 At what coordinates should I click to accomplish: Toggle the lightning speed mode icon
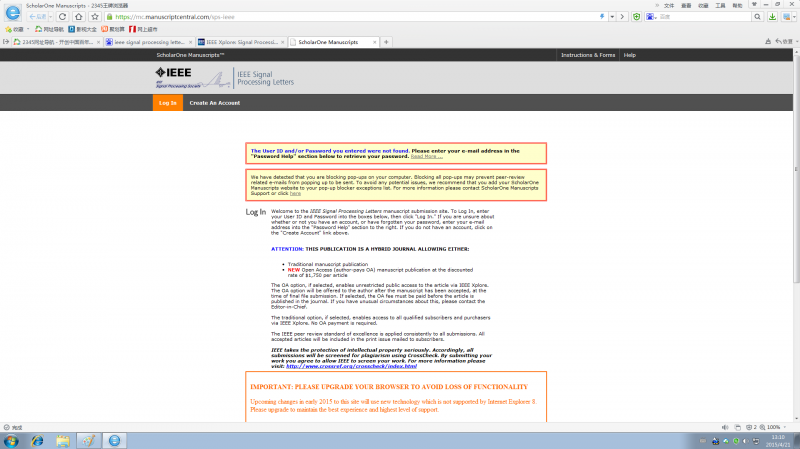click(x=602, y=17)
